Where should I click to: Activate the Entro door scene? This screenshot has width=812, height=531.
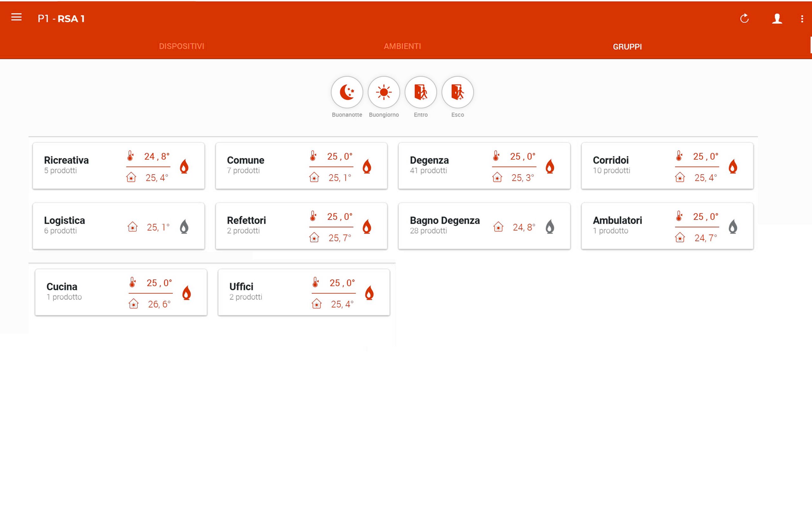(420, 92)
